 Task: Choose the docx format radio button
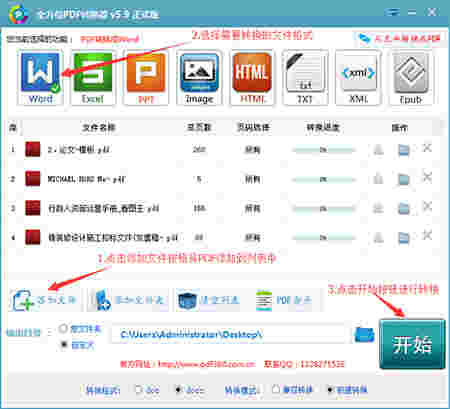(x=179, y=389)
